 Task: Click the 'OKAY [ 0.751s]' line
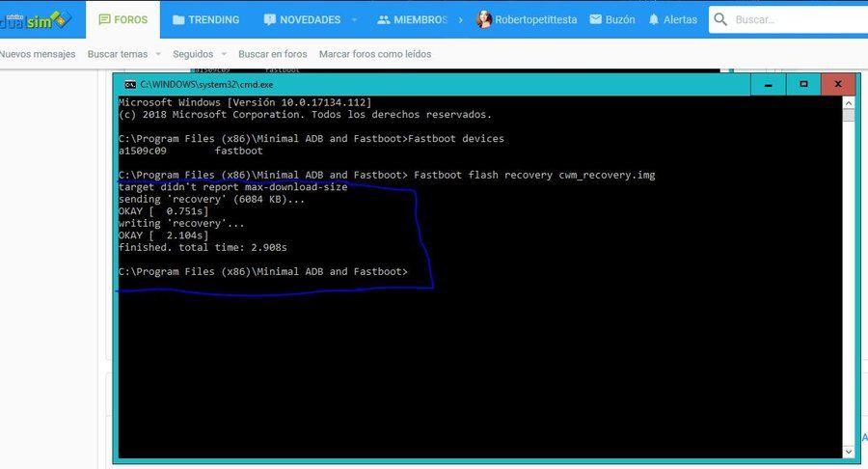(163, 211)
